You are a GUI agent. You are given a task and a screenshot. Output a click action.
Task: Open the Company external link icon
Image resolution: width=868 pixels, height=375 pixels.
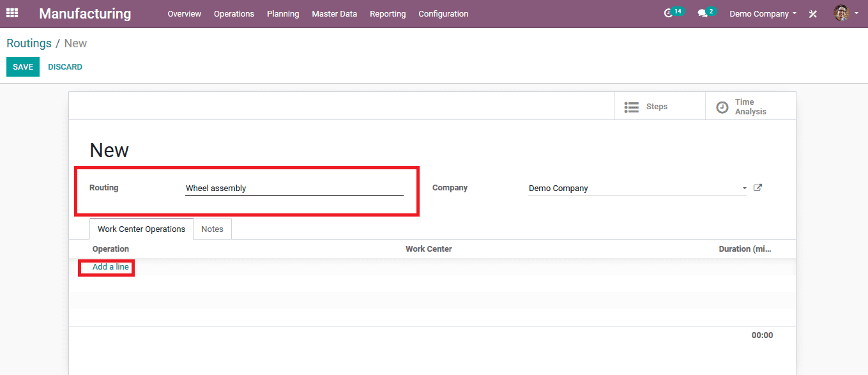[x=758, y=188]
